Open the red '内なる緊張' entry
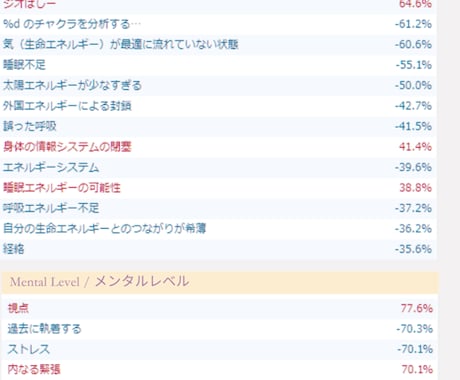Viewport: 460px width, 380px height. [34, 369]
